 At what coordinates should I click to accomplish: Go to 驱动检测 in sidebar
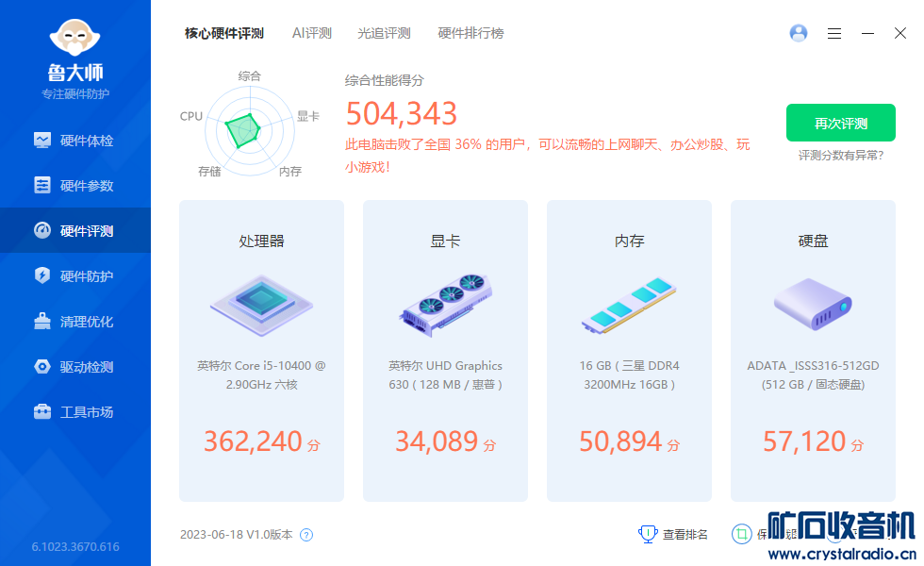pos(75,366)
